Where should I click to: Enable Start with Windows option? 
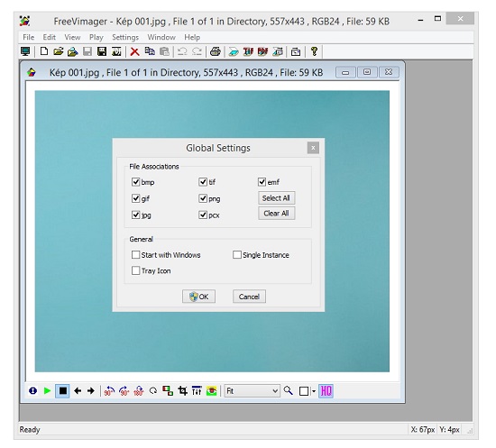point(135,255)
